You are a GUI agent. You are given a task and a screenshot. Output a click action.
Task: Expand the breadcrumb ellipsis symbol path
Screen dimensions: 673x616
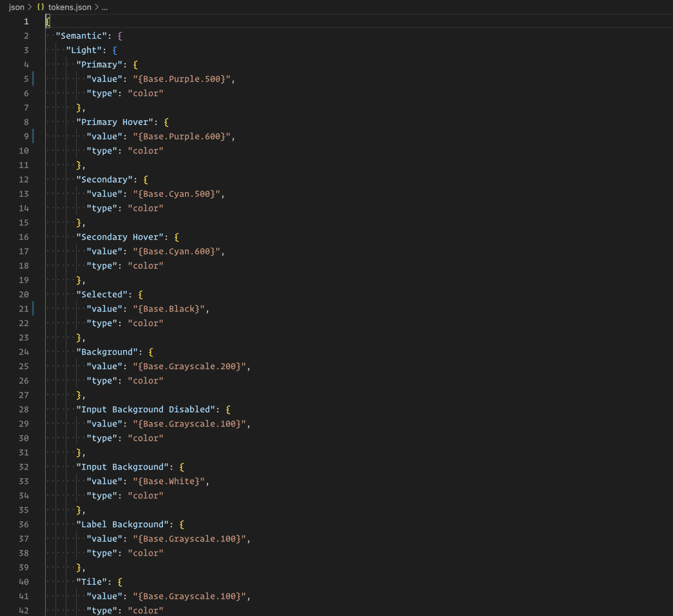coord(104,7)
